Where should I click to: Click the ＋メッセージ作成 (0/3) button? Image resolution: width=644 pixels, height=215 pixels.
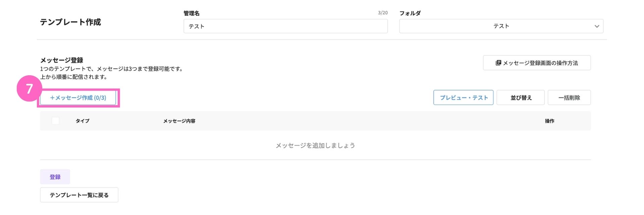click(x=78, y=98)
